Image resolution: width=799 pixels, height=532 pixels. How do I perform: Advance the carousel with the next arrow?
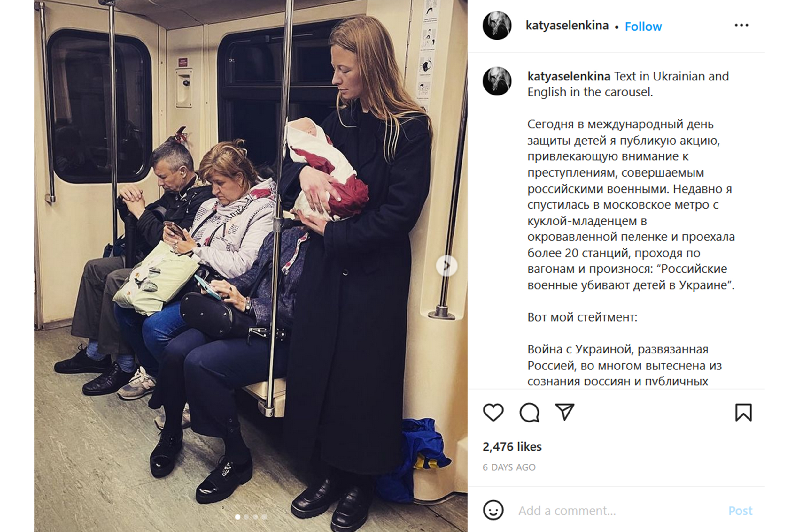446,266
